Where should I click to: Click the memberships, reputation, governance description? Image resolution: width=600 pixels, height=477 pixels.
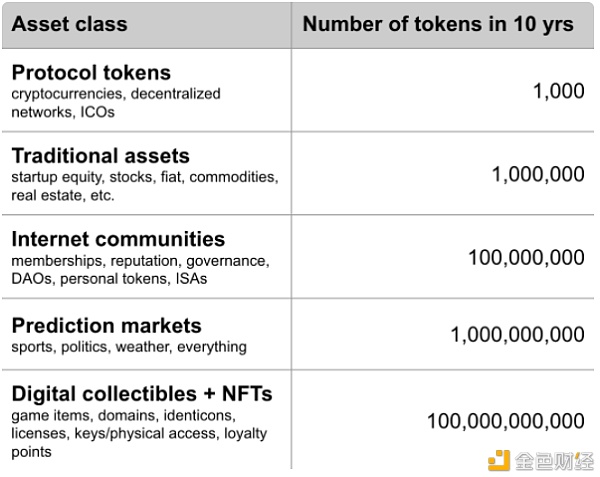140,270
